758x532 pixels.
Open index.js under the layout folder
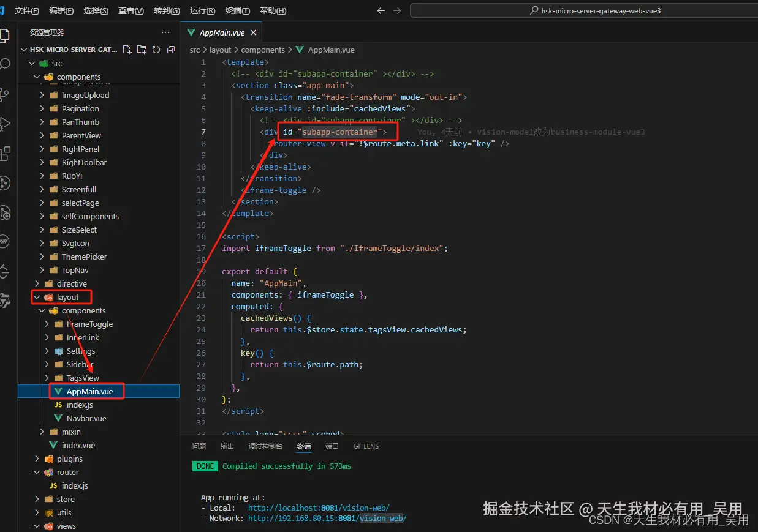click(99, 405)
